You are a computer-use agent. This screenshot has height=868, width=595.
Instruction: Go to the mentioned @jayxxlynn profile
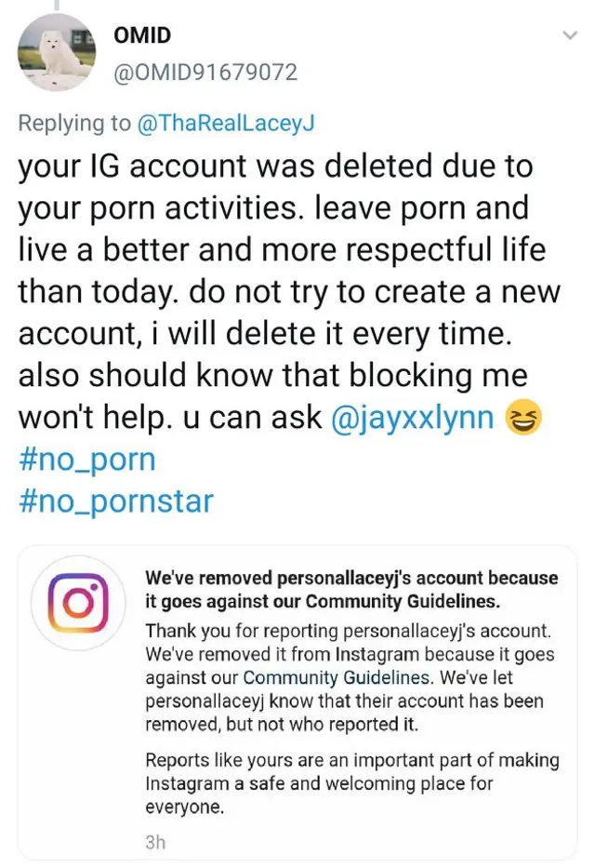tap(412, 418)
